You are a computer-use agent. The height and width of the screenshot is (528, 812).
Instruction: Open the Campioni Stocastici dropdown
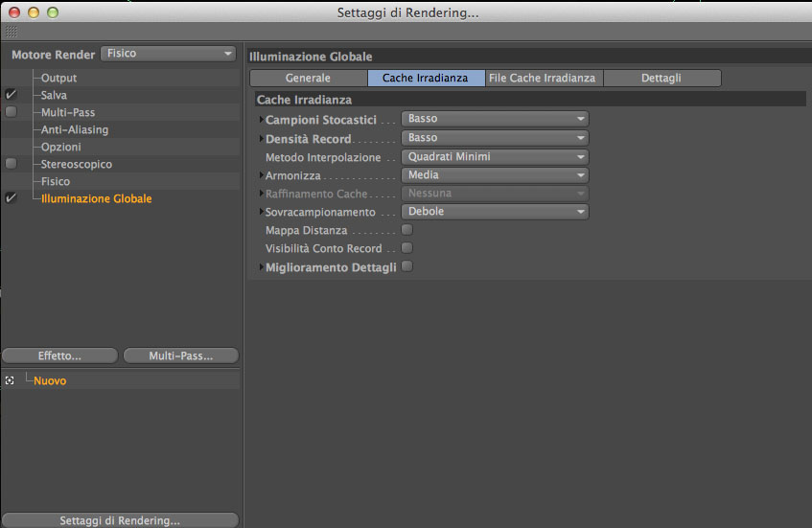coord(495,119)
